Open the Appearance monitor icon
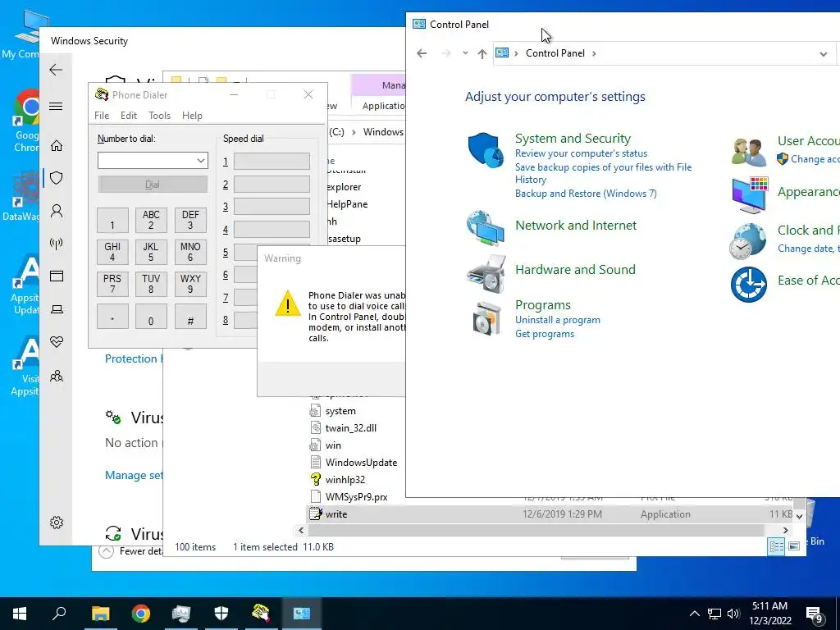 750,195
